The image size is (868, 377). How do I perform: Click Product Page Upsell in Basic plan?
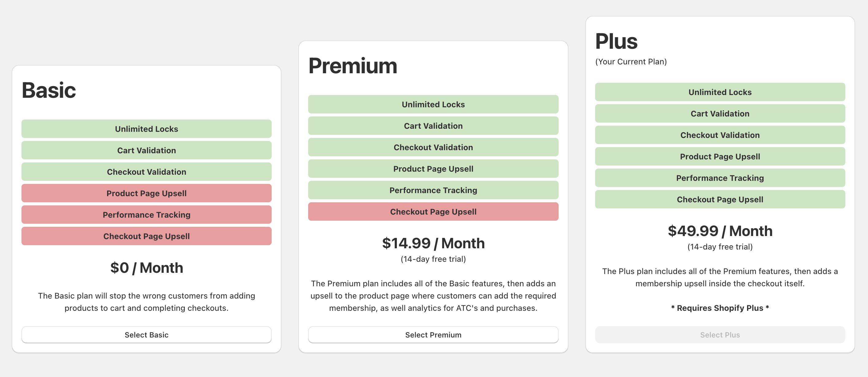146,193
